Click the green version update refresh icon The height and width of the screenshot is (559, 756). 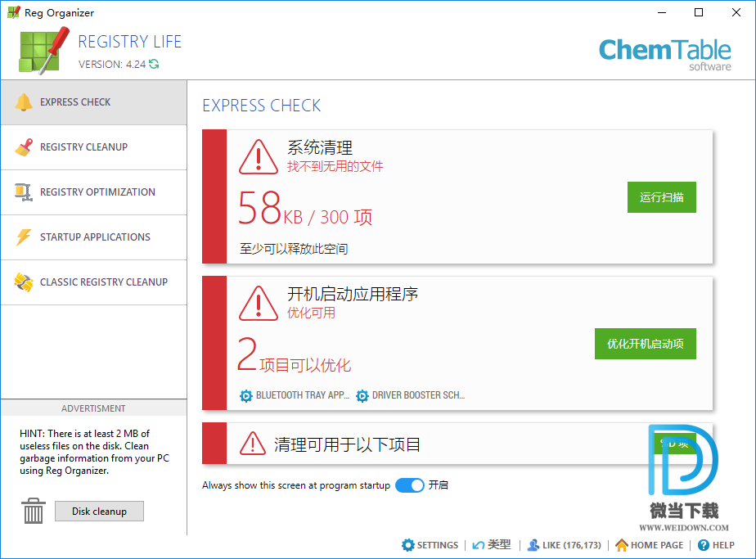pyautogui.click(x=154, y=65)
